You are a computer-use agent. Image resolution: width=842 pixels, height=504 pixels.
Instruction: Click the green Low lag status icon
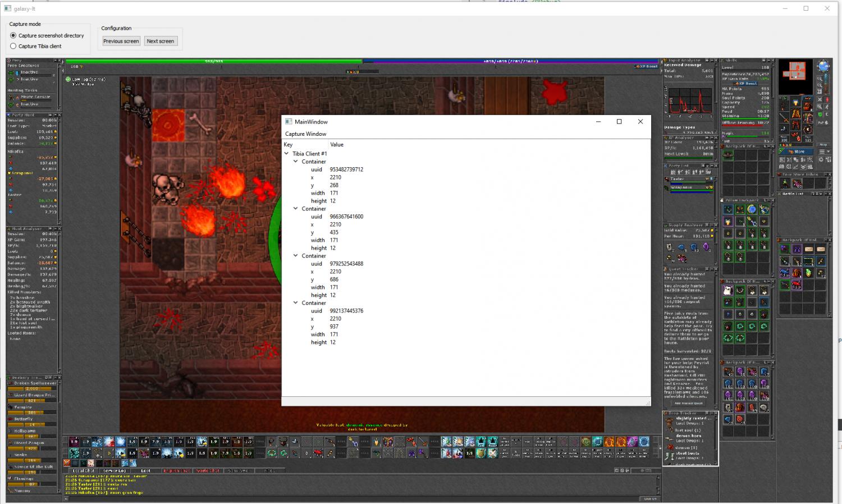pos(68,79)
